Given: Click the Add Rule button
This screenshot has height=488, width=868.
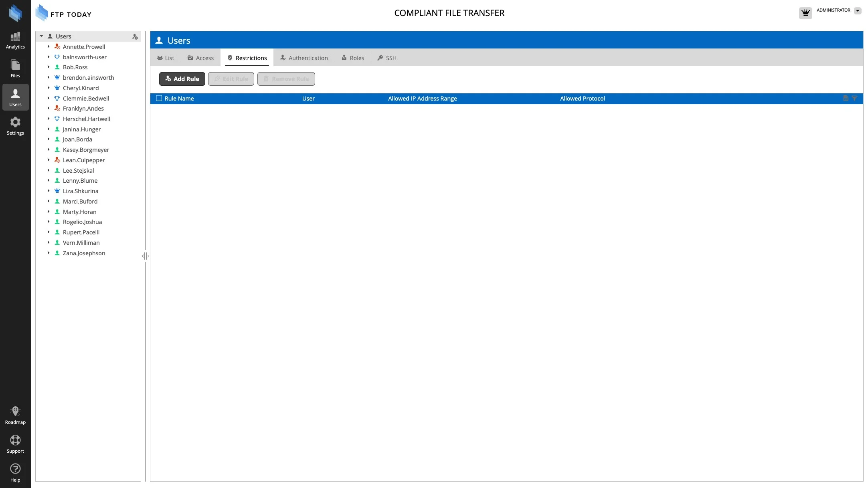Looking at the screenshot, I should point(182,79).
